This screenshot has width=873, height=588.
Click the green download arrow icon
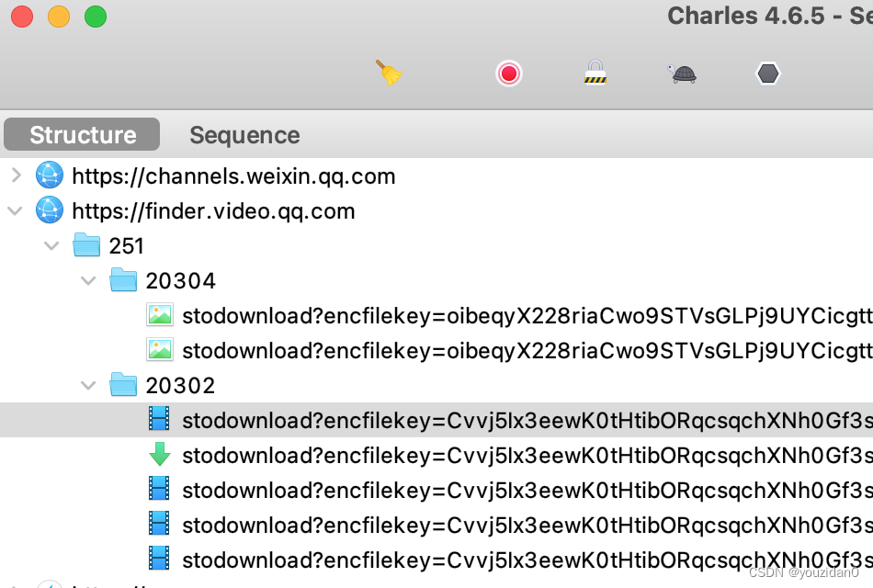[x=160, y=454]
